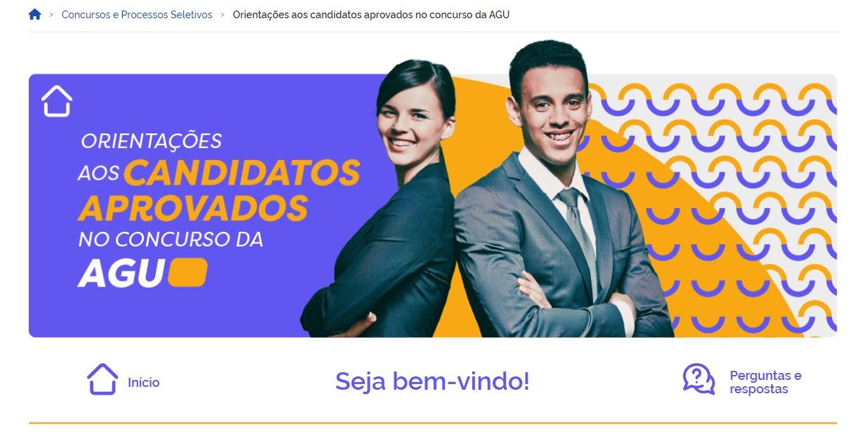
Task: Open the Início text link
Action: point(144,382)
